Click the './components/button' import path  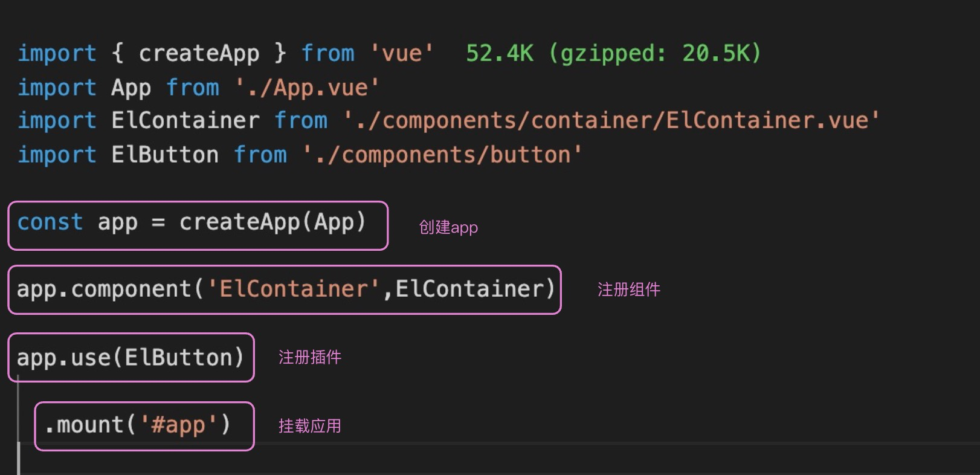pyautogui.click(x=442, y=155)
